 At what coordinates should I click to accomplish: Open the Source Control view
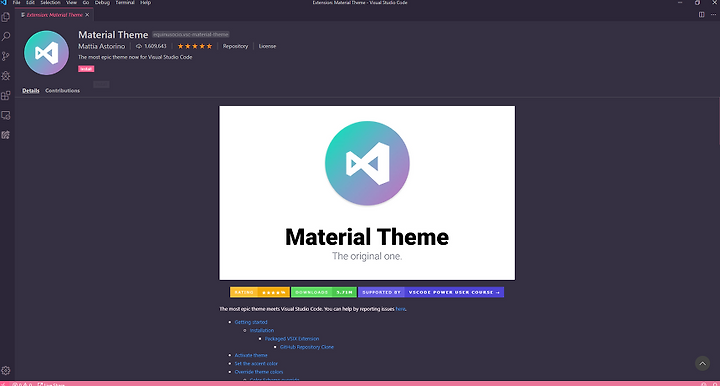point(6,56)
